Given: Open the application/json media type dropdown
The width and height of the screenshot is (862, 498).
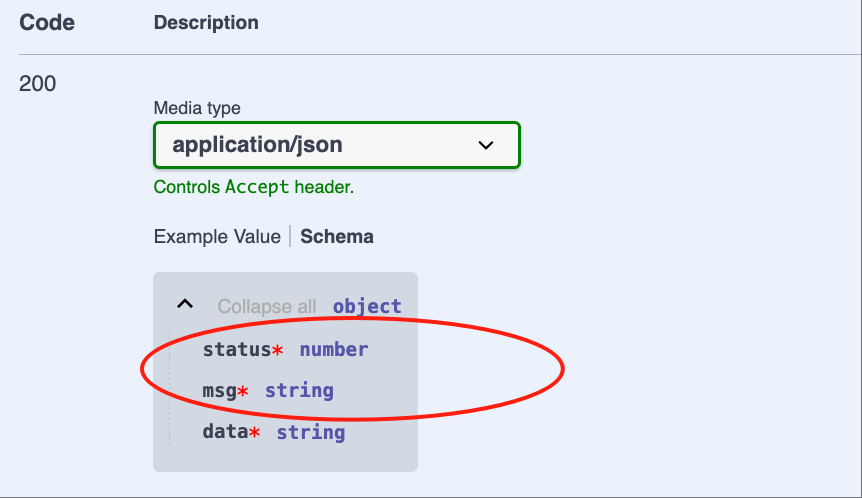Looking at the screenshot, I should [336, 145].
